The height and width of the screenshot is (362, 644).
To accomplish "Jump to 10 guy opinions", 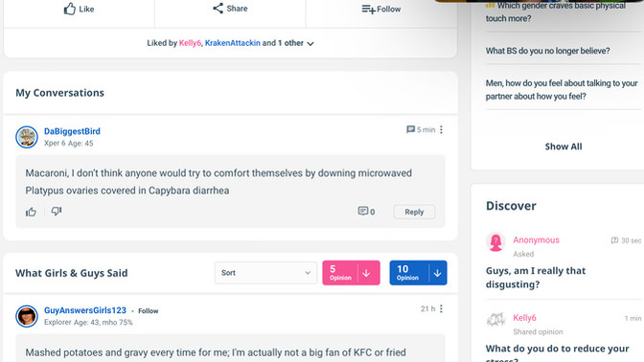I will point(407,273).
